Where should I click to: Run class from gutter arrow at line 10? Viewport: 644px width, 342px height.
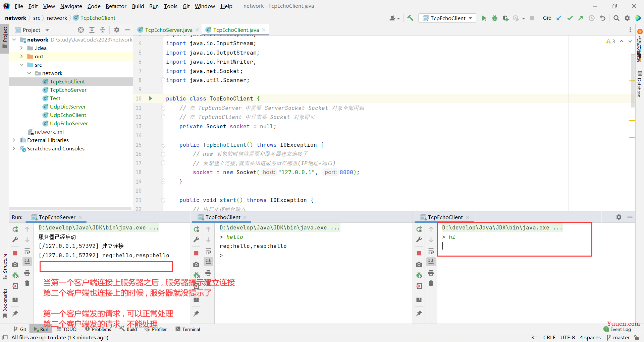[151, 98]
